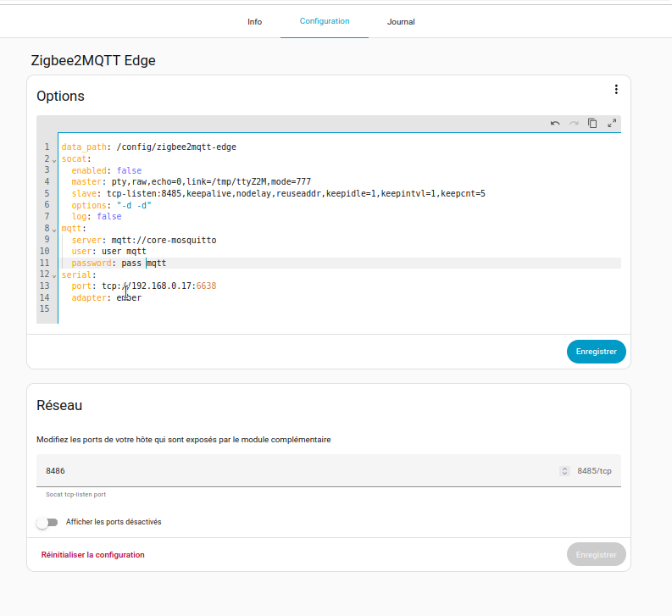Open the Journal tab

(401, 22)
